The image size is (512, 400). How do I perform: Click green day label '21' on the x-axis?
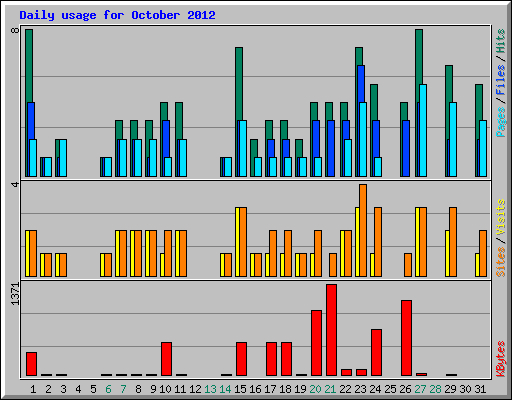click(330, 389)
